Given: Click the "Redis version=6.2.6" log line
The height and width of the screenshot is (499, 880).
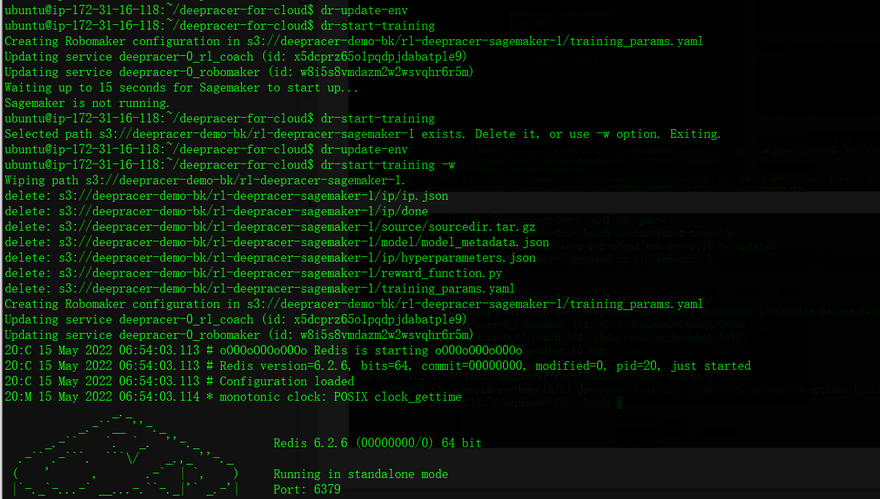Looking at the screenshot, I should point(377,366).
